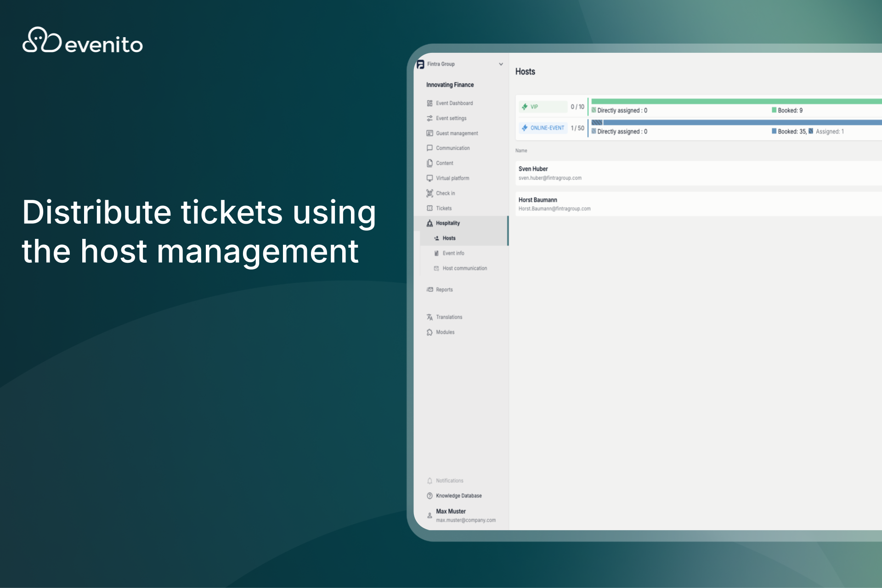882x588 pixels.
Task: Open Event Dashboard
Action: point(454,103)
